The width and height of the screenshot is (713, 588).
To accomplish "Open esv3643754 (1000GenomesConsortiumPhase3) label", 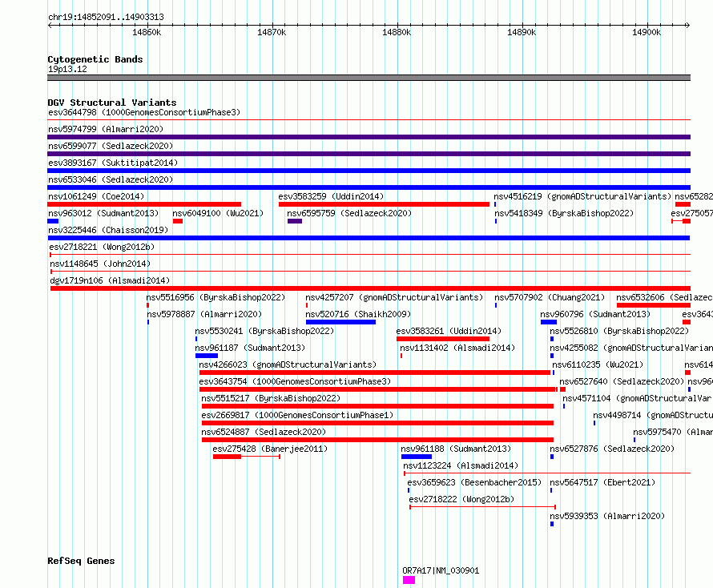I will pos(295,381).
